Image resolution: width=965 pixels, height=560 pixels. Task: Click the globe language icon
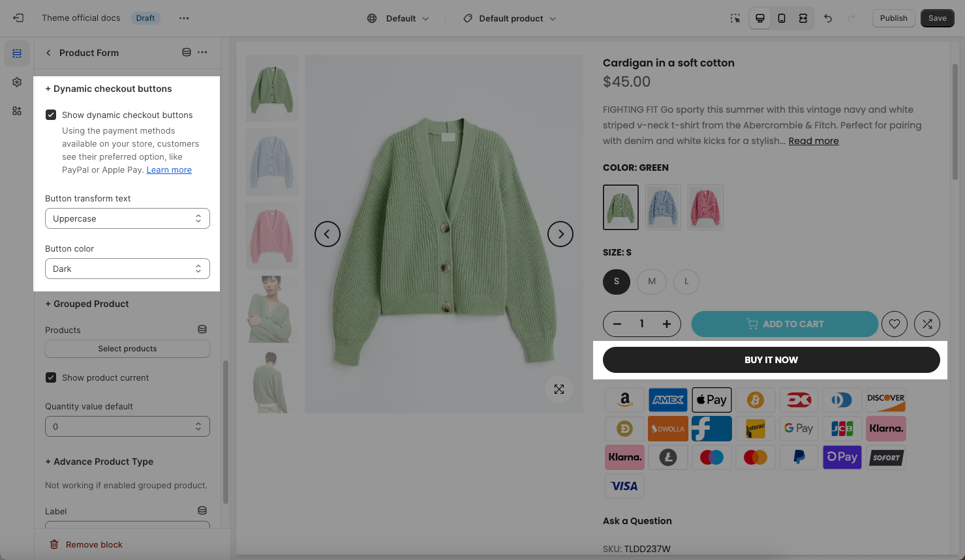coord(372,18)
